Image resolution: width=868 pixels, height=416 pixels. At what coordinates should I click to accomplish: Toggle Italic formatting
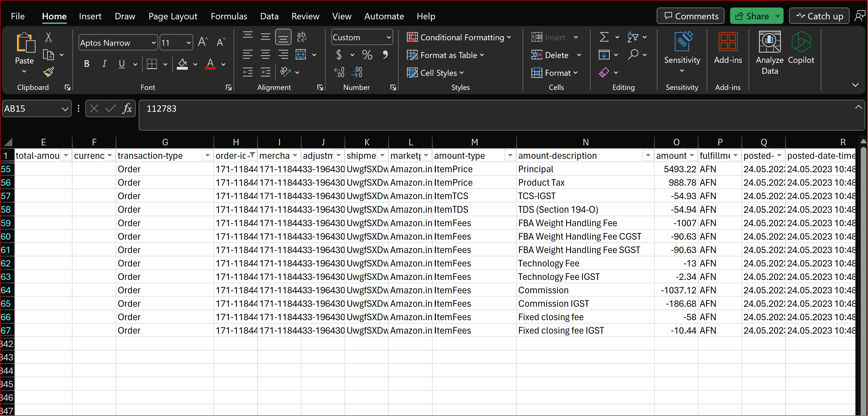104,64
